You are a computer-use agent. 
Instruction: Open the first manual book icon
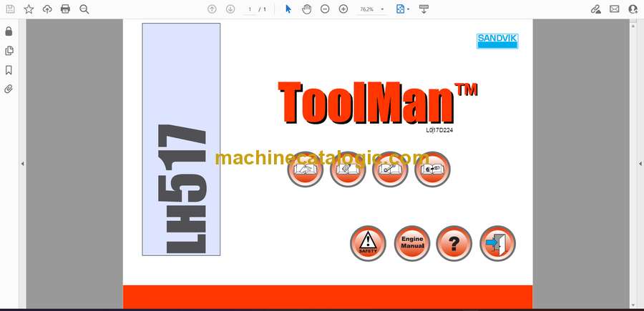tap(305, 169)
